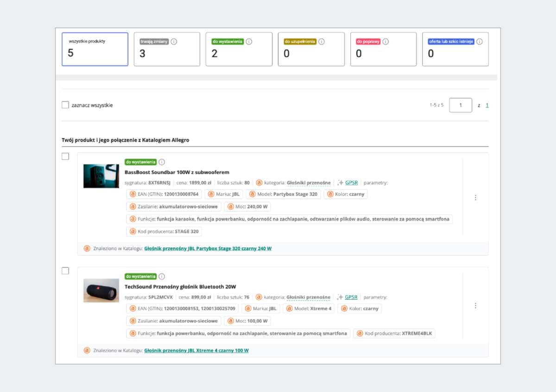
Task: Click info icon next to "do uzupełnienia" counter
Action: [x=322, y=41]
